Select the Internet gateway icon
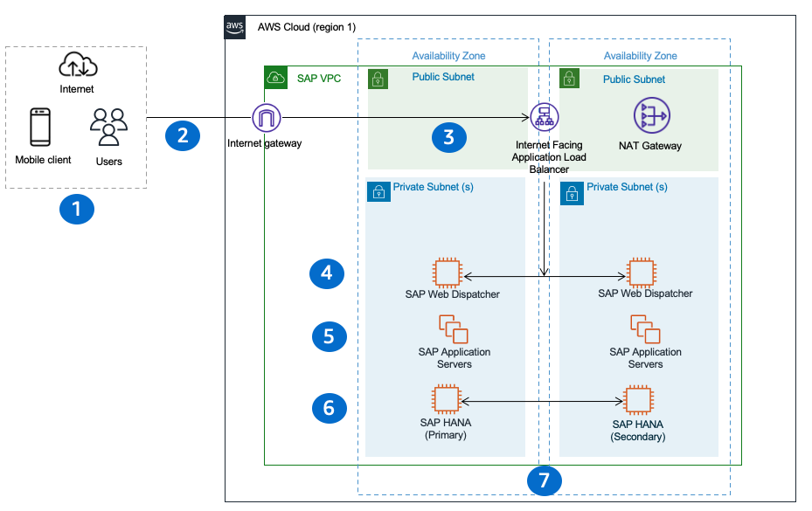This screenshot has width=812, height=511. point(267,116)
